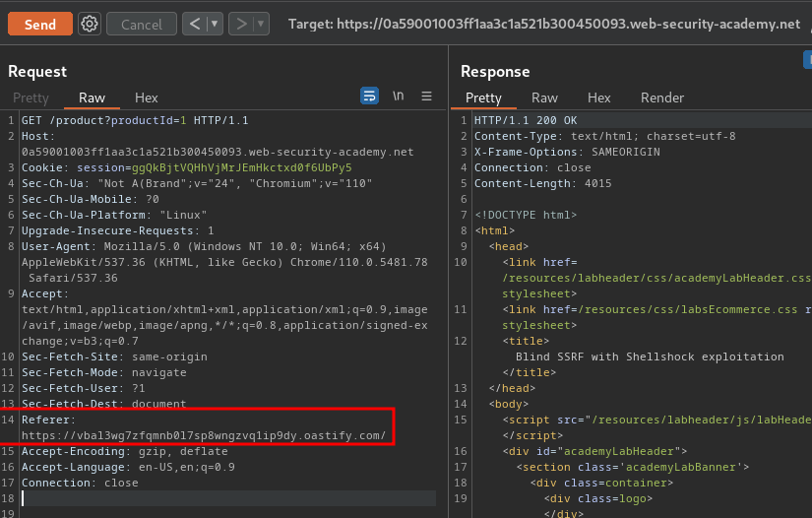The width and height of the screenshot is (812, 518).
Task: Click HTTP/1.1 200 OK status line
Action: pos(526,121)
